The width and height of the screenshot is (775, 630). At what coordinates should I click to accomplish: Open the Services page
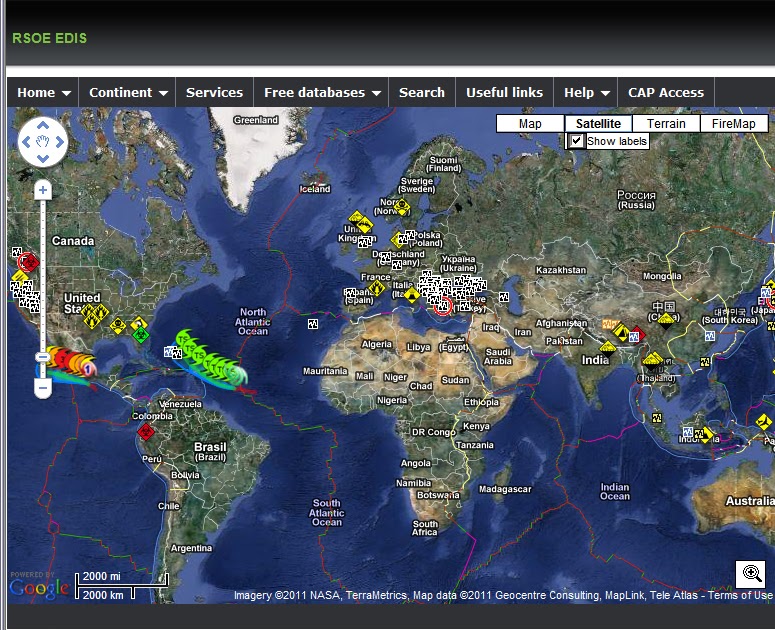pyautogui.click(x=215, y=92)
